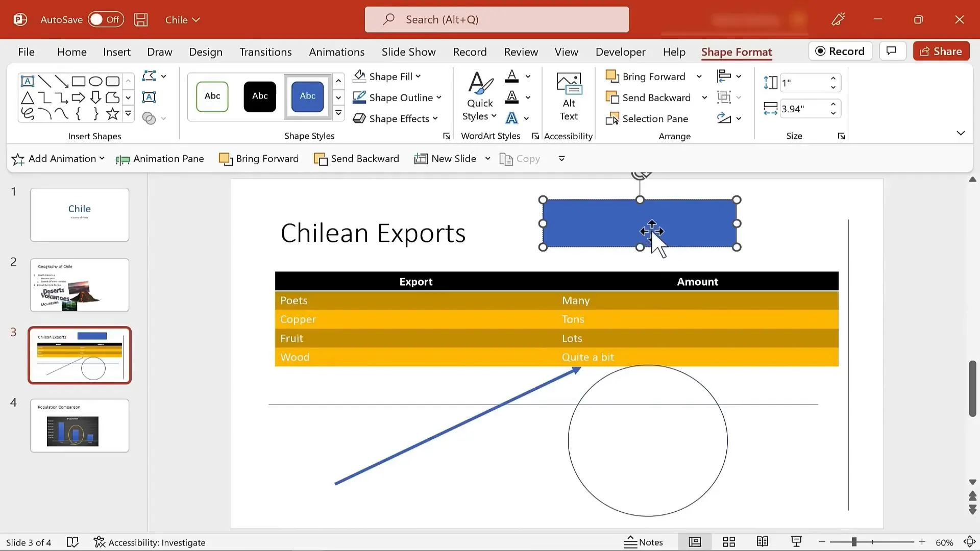Open the Alt Text pane
Screen dimensions: 980x551
(x=569, y=96)
